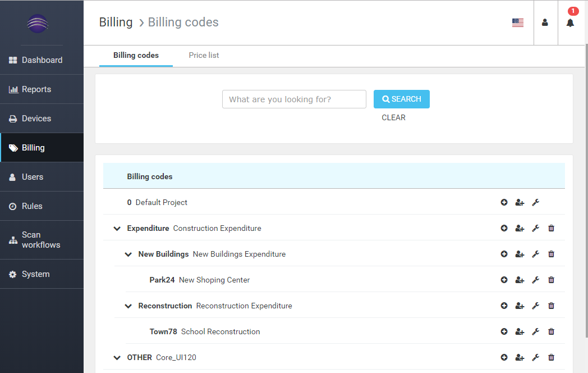Select the US flag language switcher
The height and width of the screenshot is (373, 588).
pos(517,22)
